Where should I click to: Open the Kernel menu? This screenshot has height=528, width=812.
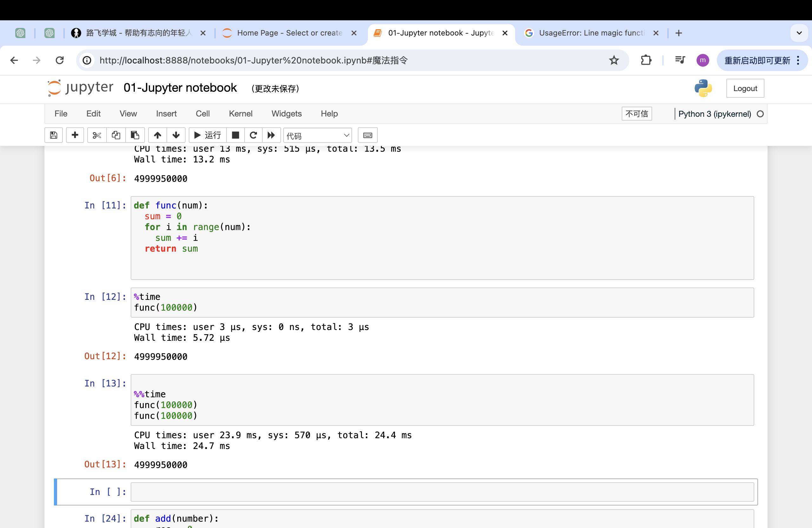(240, 114)
